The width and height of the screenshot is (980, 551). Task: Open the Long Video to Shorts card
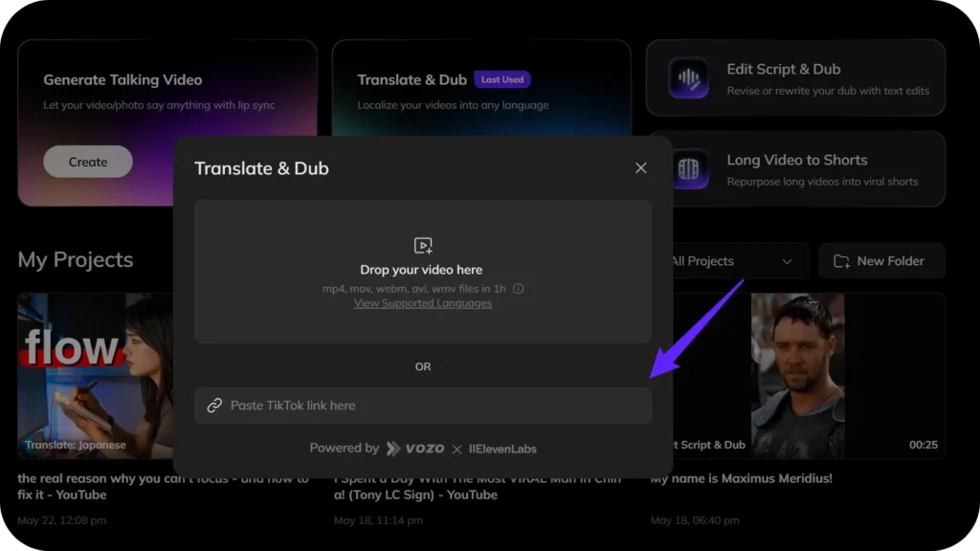[x=795, y=169]
